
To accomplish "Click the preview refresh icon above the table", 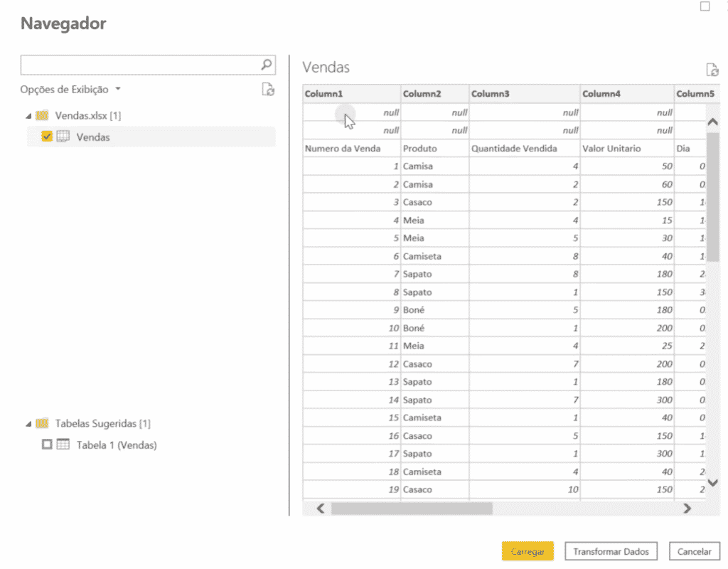I will [712, 70].
